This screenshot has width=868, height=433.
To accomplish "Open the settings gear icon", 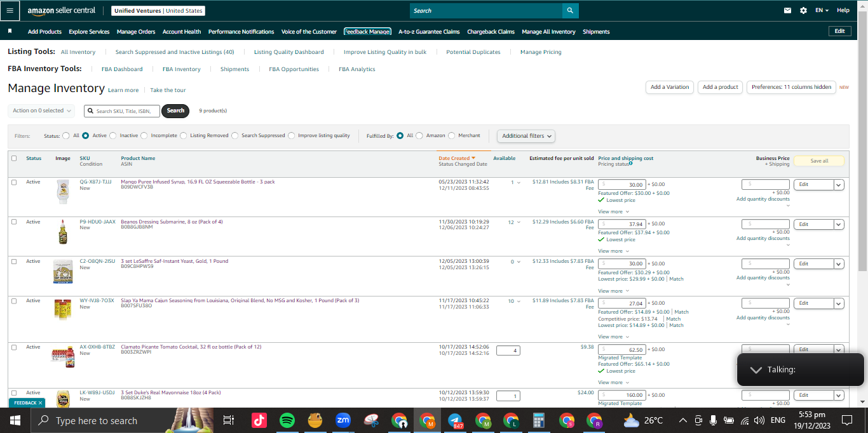I will coord(803,10).
